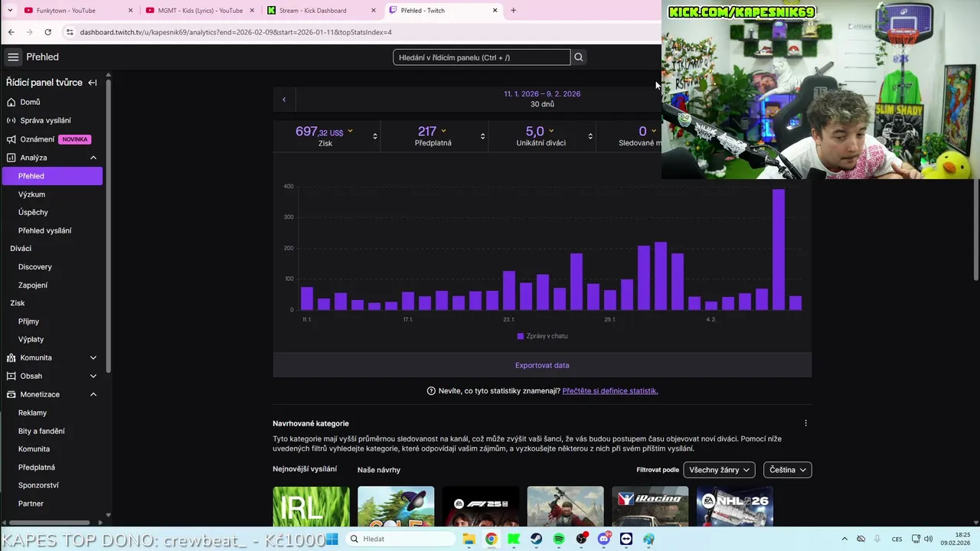Image resolution: width=980 pixels, height=551 pixels.
Task: Open Spotify from the taskbar
Action: 559,539
